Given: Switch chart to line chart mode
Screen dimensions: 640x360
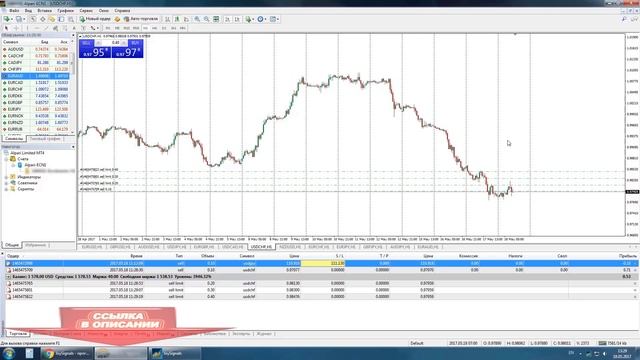Looking at the screenshot, I should tap(187, 19).
